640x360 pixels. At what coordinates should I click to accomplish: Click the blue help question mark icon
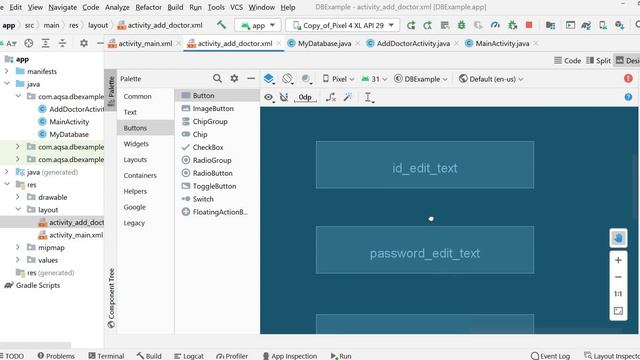pos(628,97)
